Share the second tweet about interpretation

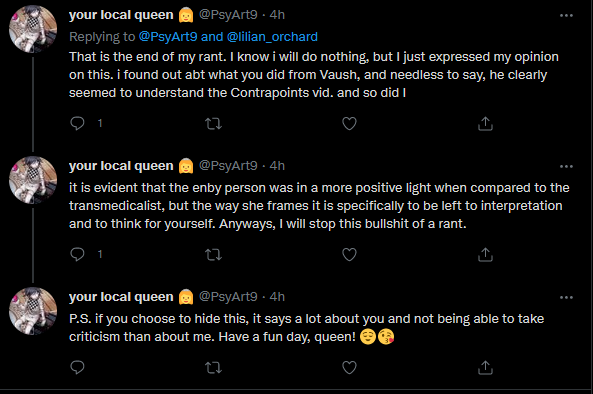click(485, 255)
